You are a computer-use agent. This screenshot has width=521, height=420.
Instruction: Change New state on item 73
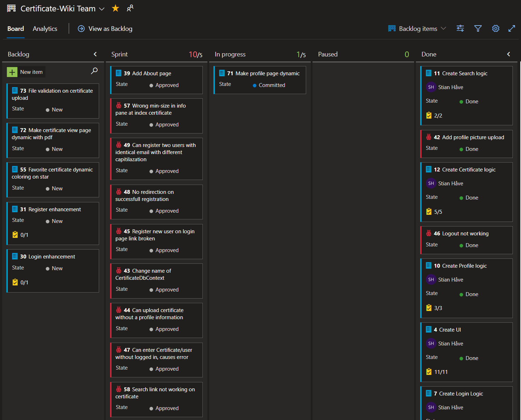tap(54, 110)
